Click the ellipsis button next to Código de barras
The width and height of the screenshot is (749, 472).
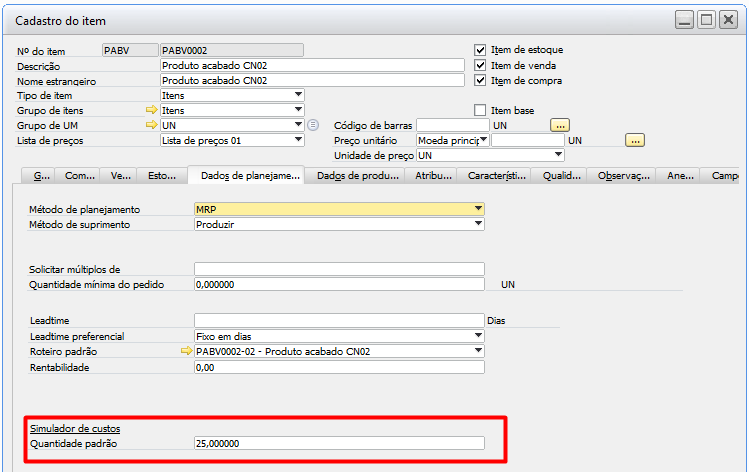[560, 125]
